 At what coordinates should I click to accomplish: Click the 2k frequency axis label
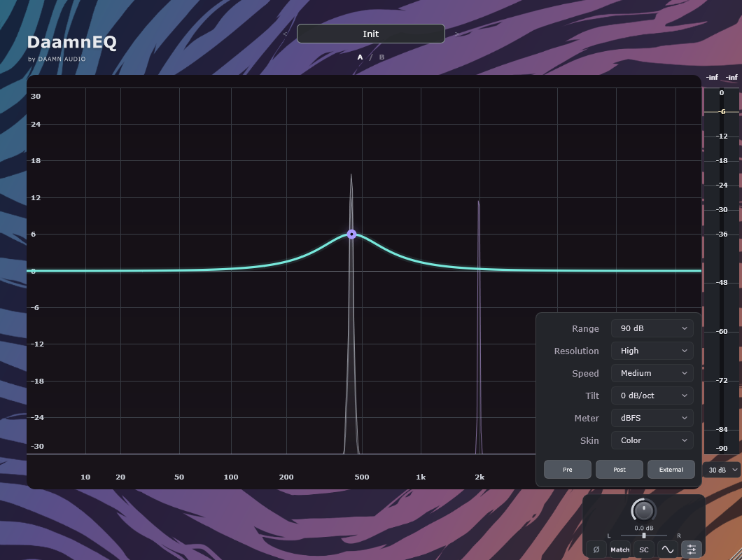479,477
